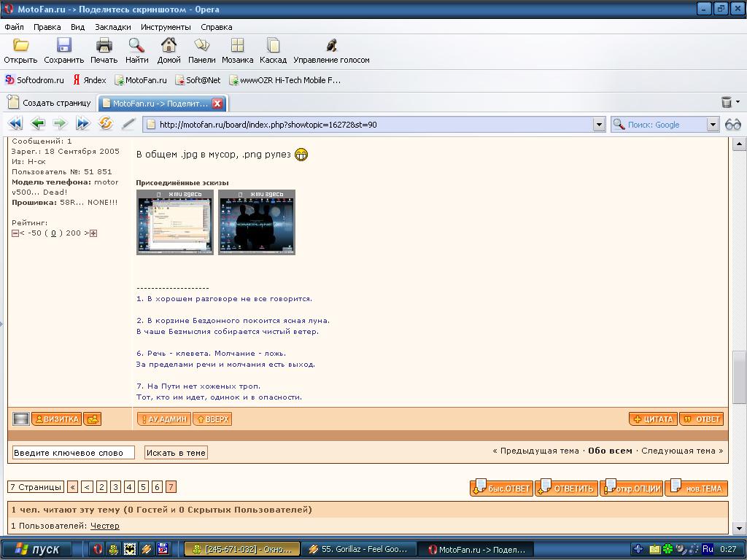The height and width of the screenshot is (560, 747).
Task: Go back with the green arrow
Action: click(x=38, y=124)
